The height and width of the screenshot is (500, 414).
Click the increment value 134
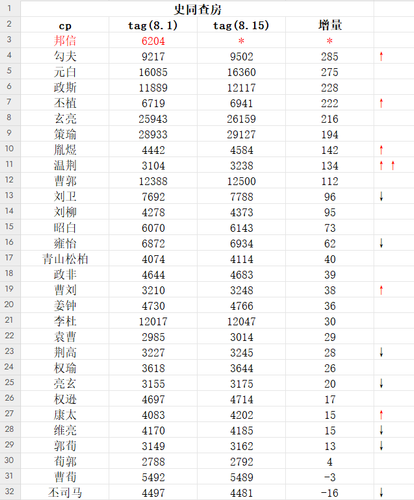[x=330, y=165]
